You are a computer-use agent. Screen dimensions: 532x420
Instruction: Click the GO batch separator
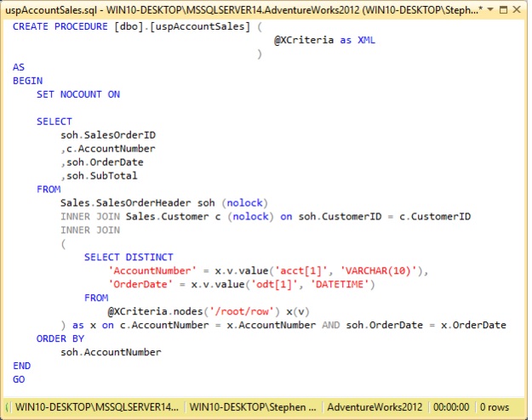[x=19, y=379]
